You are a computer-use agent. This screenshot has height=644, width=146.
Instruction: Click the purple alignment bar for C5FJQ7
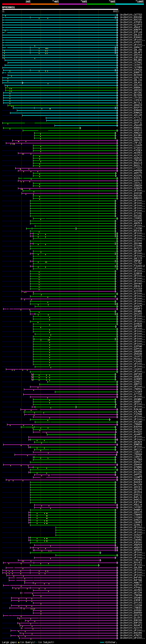click(x=62, y=143)
